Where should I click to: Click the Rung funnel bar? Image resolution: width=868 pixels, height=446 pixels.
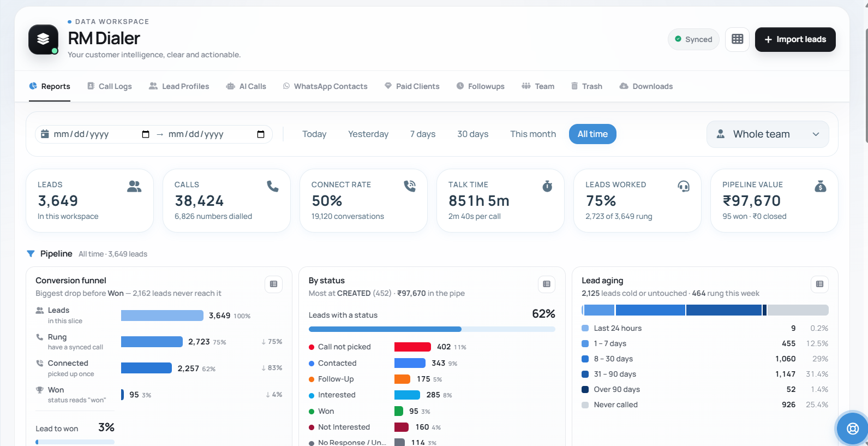[x=152, y=342]
